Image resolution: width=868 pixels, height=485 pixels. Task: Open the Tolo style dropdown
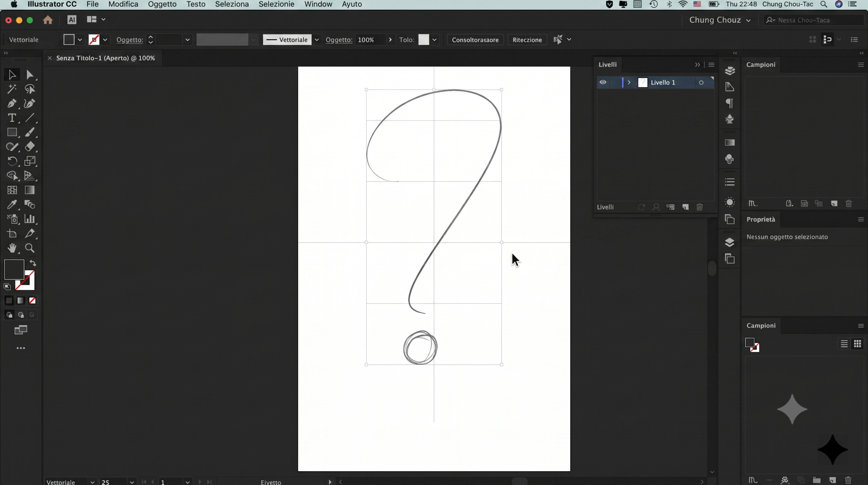coord(434,40)
